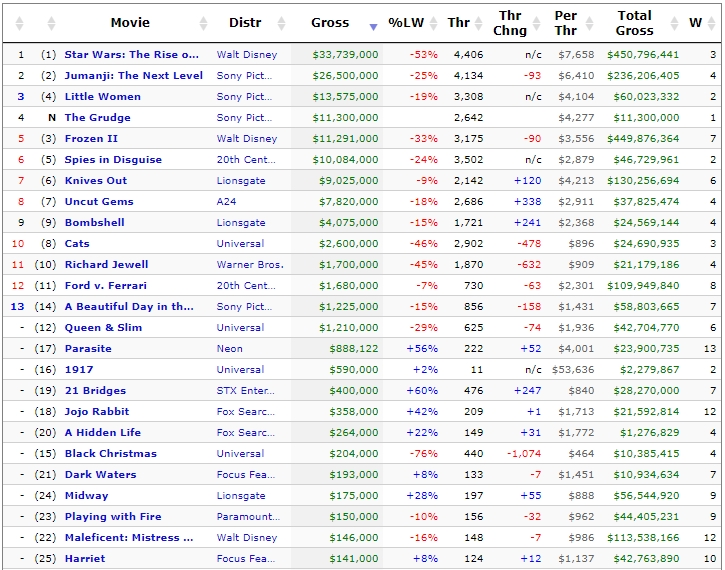Open Cats movie link

77,244
